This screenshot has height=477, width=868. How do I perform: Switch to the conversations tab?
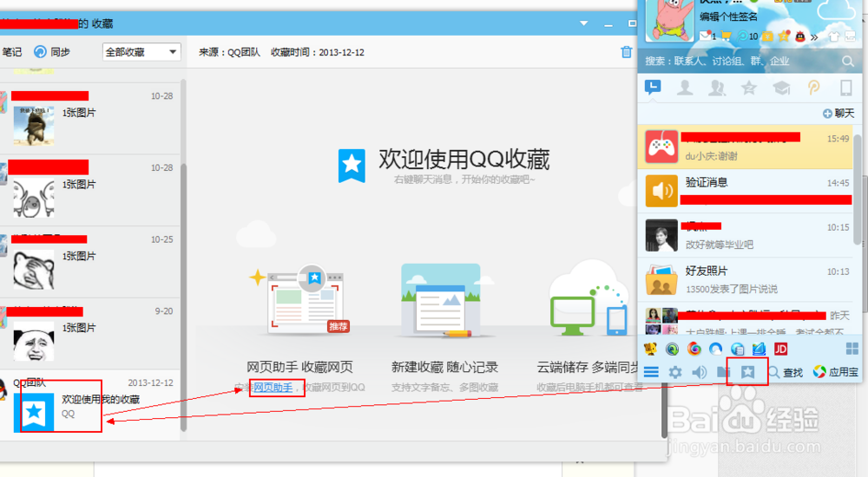pos(653,88)
